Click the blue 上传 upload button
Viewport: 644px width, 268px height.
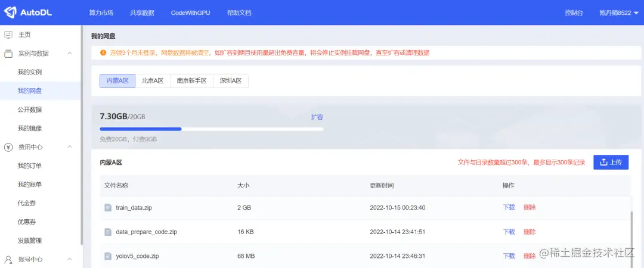pos(611,162)
